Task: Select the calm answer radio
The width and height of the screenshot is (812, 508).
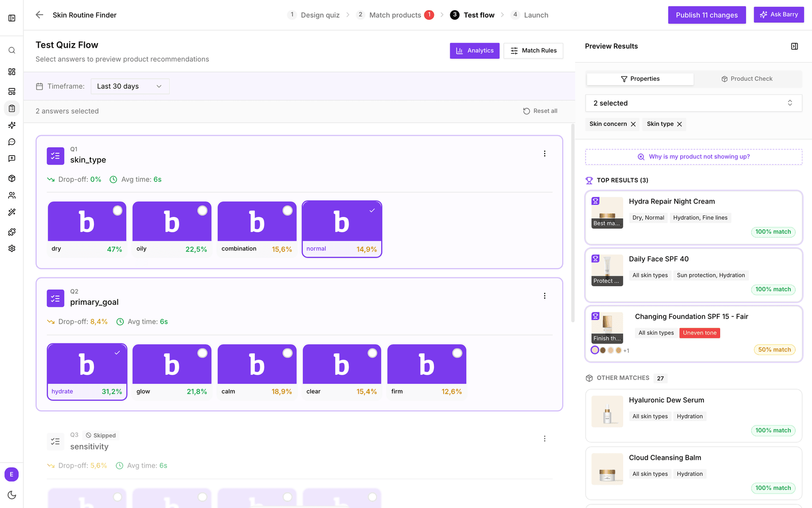Action: [287, 353]
